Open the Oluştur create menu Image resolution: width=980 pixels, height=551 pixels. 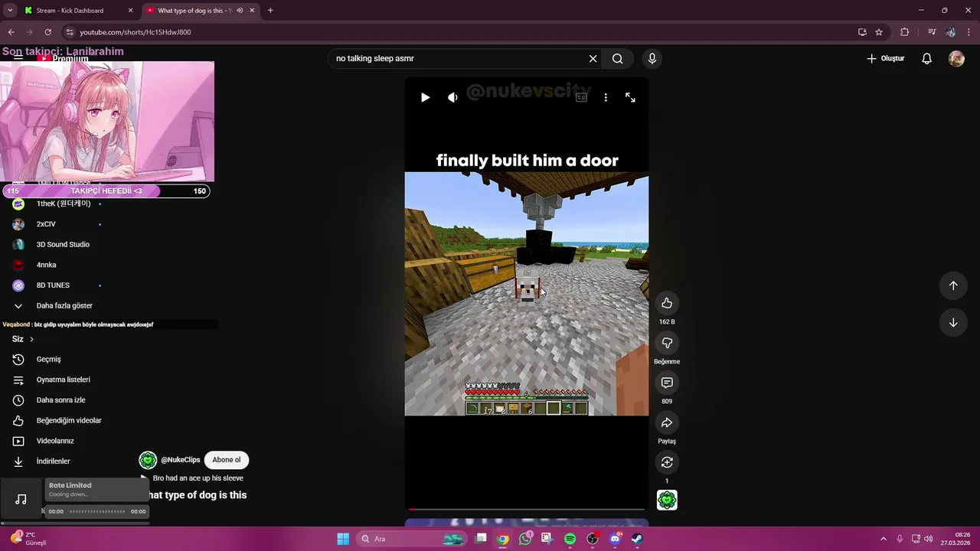coord(886,58)
